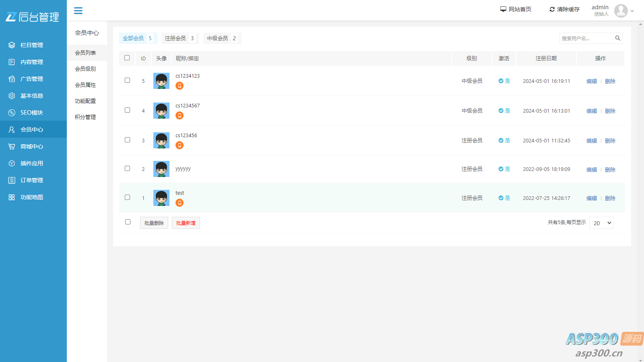Click 编辑 link for member cs1234567
Viewport: 644px width, 362px height.
pyautogui.click(x=591, y=111)
